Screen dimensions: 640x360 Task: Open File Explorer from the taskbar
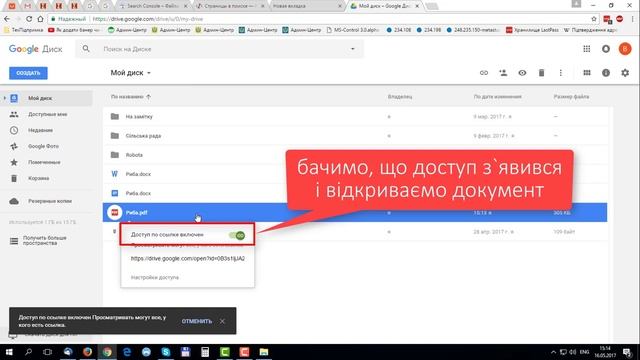264,352
